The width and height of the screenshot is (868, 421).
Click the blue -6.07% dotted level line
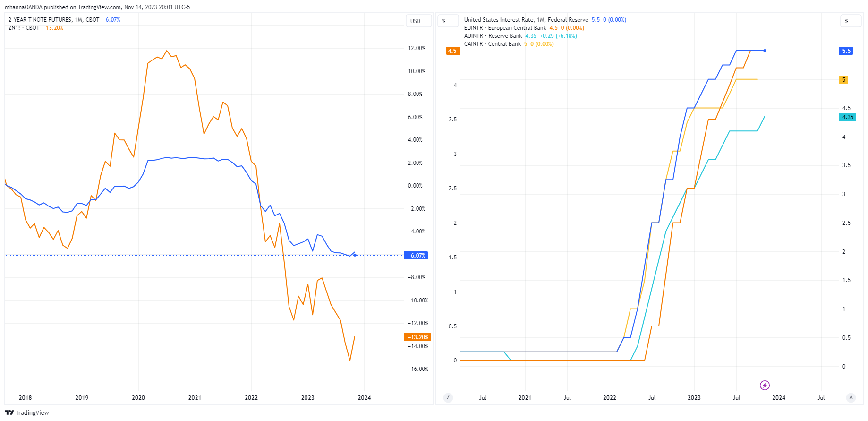189,255
